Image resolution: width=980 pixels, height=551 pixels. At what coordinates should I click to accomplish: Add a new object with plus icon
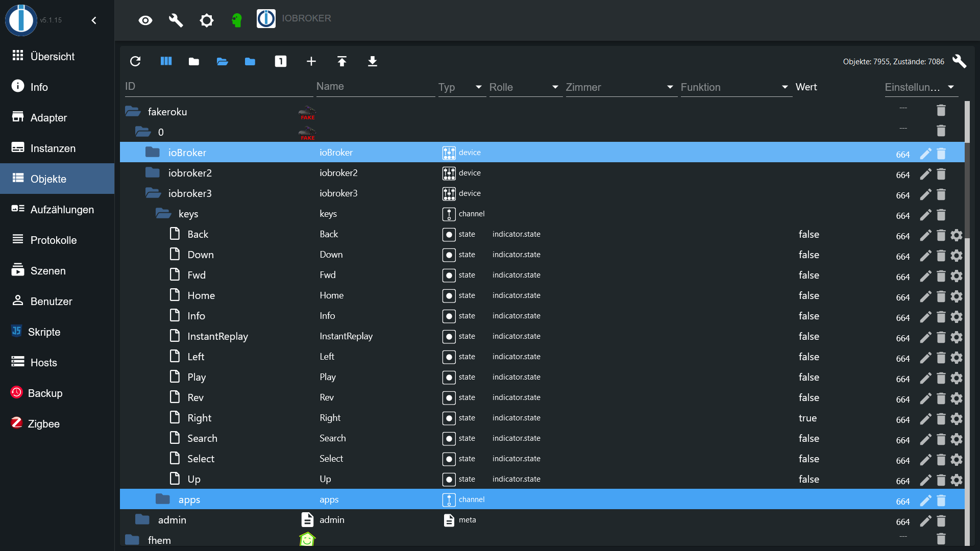[311, 61]
